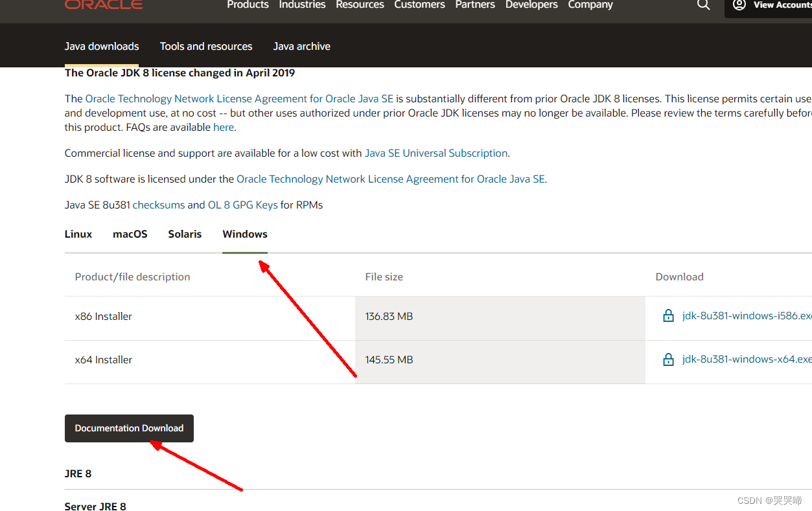Click the 'File size' column header
This screenshot has width=812, height=511.
tap(384, 277)
